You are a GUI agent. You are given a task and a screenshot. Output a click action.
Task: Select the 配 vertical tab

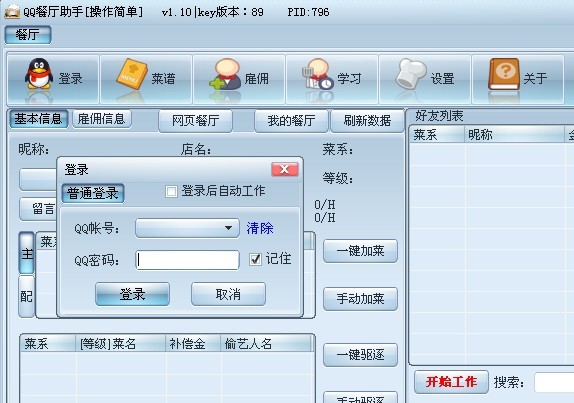[27, 296]
